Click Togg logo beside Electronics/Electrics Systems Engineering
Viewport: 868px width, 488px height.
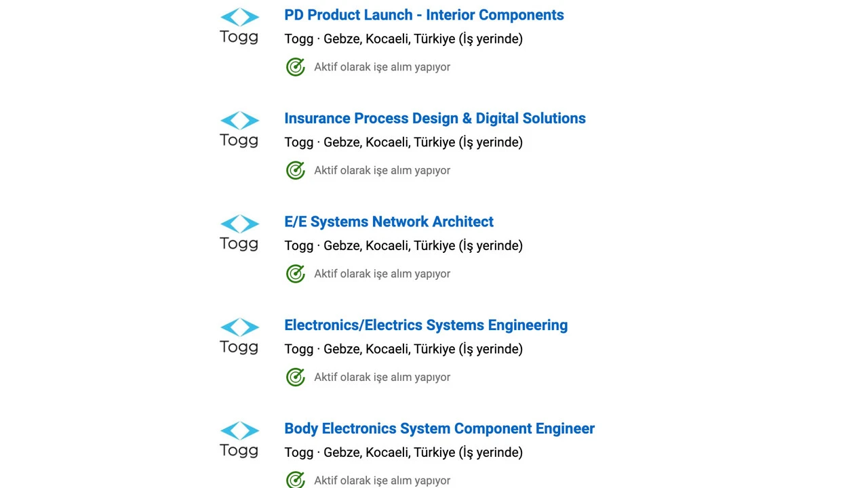tap(239, 336)
